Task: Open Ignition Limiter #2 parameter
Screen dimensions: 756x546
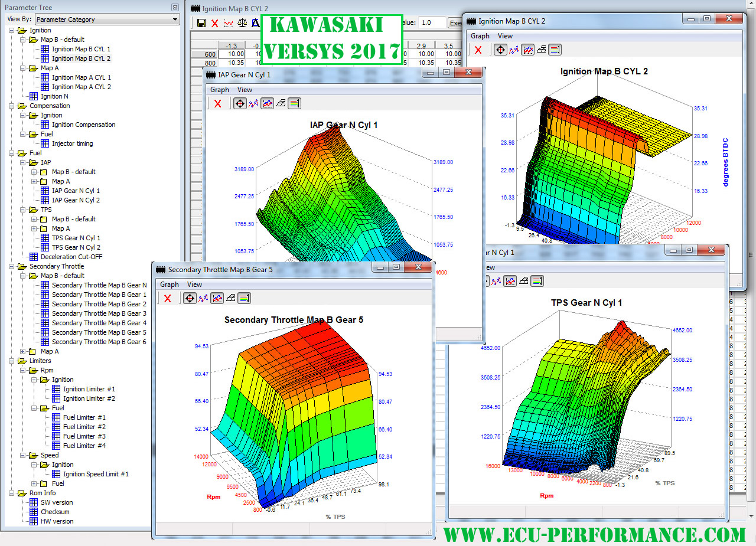Action: [89, 398]
